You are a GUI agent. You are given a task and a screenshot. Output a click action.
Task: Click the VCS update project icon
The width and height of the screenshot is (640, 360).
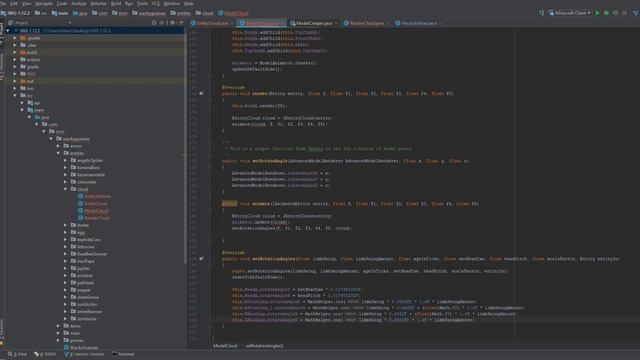636,13
